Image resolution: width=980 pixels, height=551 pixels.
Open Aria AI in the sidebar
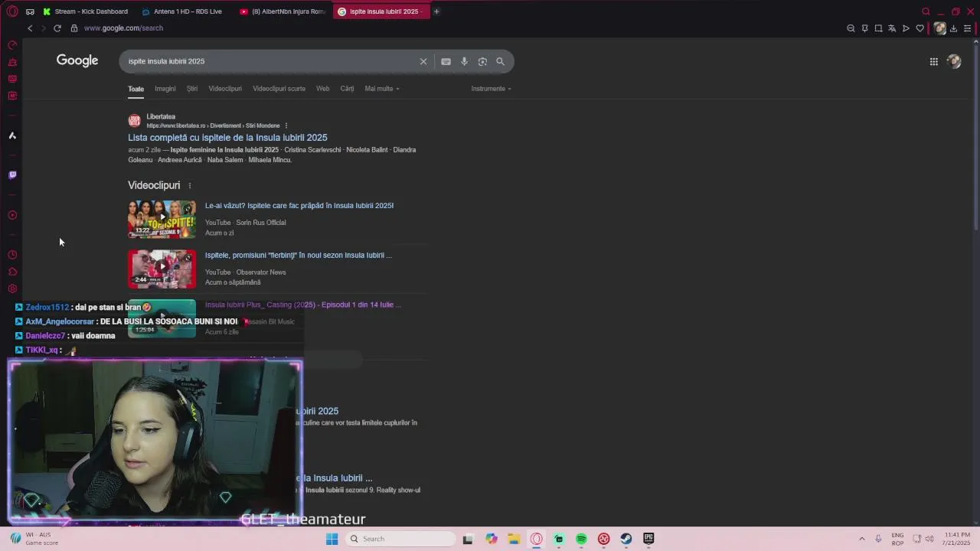12,135
